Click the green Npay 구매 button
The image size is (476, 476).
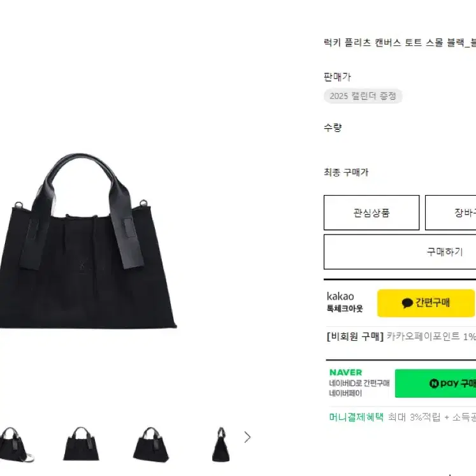click(435, 383)
